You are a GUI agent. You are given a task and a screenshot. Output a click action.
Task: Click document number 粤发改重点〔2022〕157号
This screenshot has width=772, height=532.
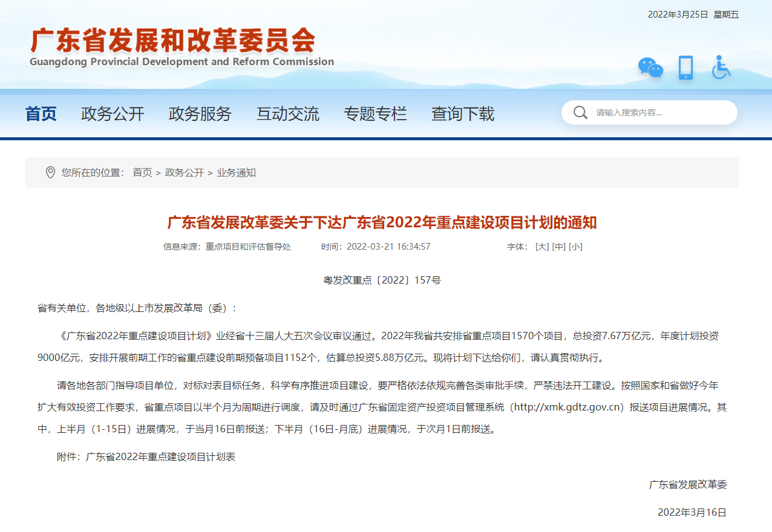coord(382,281)
